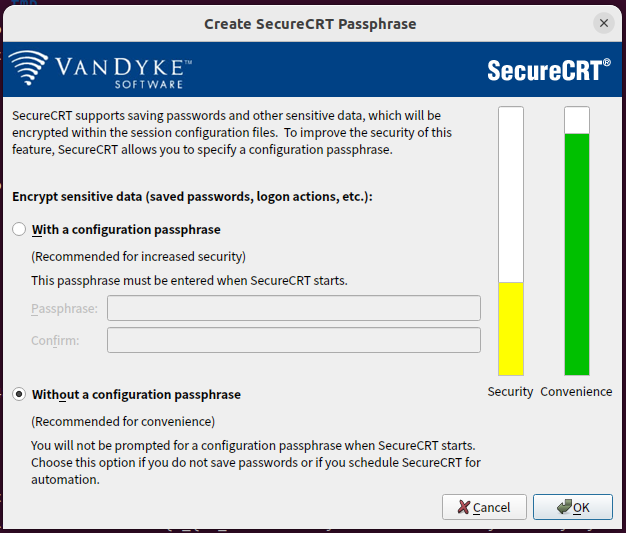Click the yellow Security level bar
The height and width of the screenshot is (533, 626).
[511, 329]
